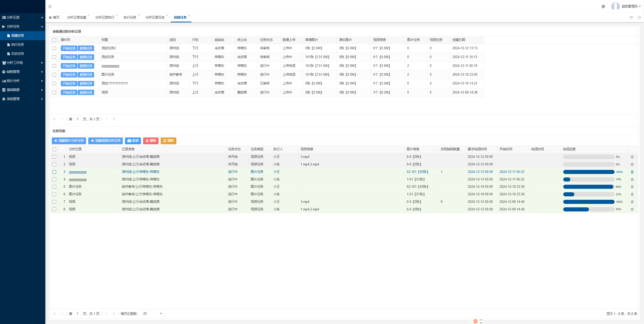Delete task row 1 via trash icon
This screenshot has width=644, height=324.
click(x=632, y=157)
